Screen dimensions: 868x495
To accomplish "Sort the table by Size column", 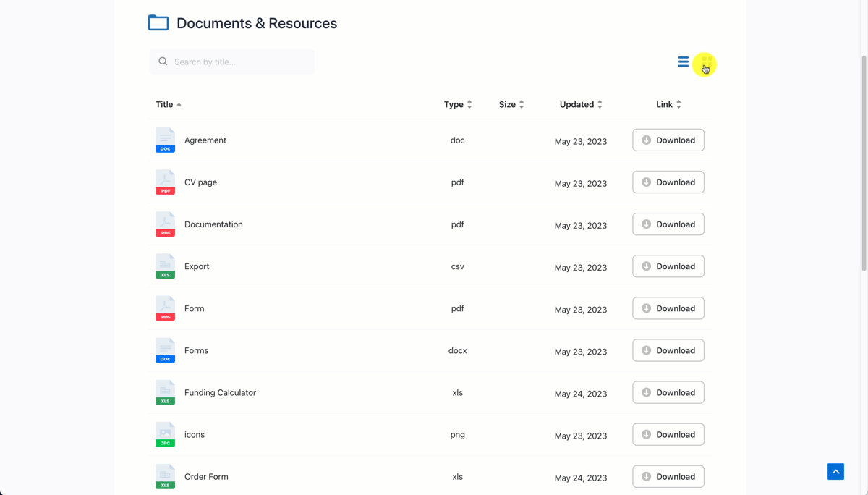I will (511, 104).
